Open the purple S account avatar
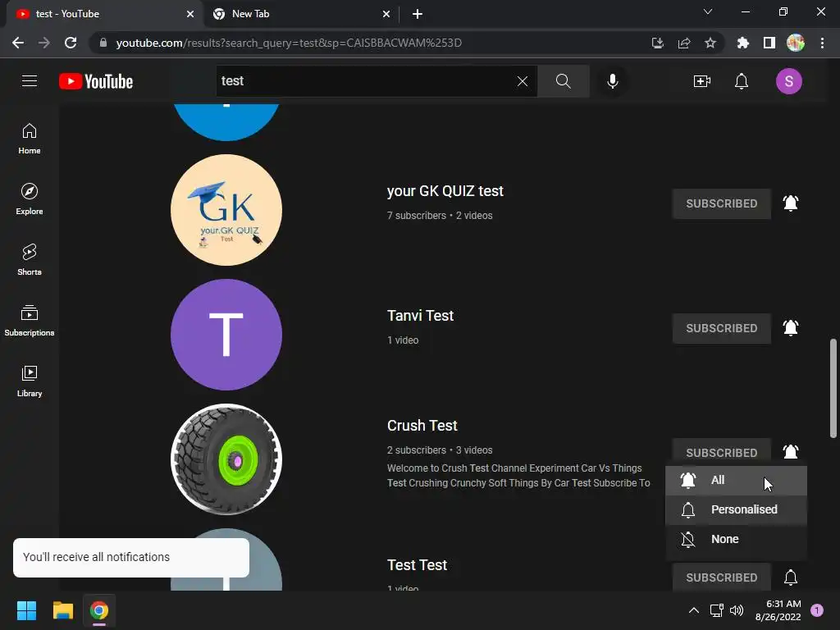Viewport: 840px width, 630px height. [788, 81]
